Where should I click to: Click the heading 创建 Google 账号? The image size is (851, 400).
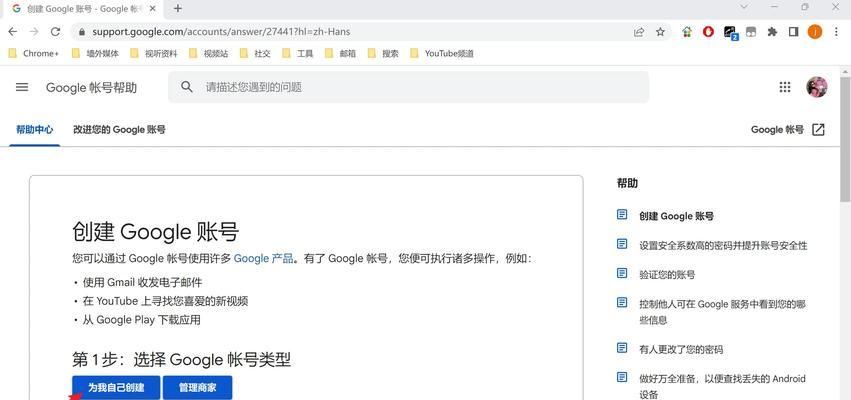(155, 232)
